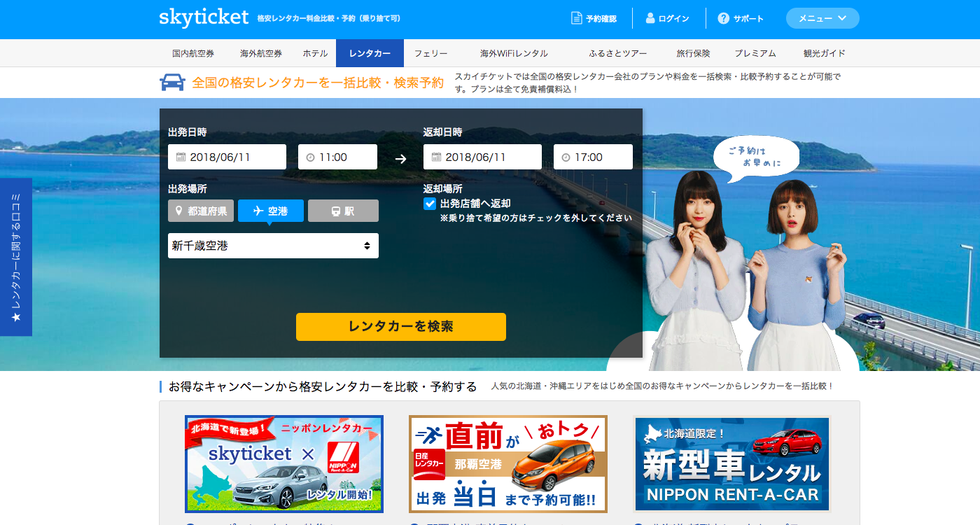The width and height of the screenshot is (980, 525).
Task: Click the support question-mark icon
Action: [x=724, y=18]
